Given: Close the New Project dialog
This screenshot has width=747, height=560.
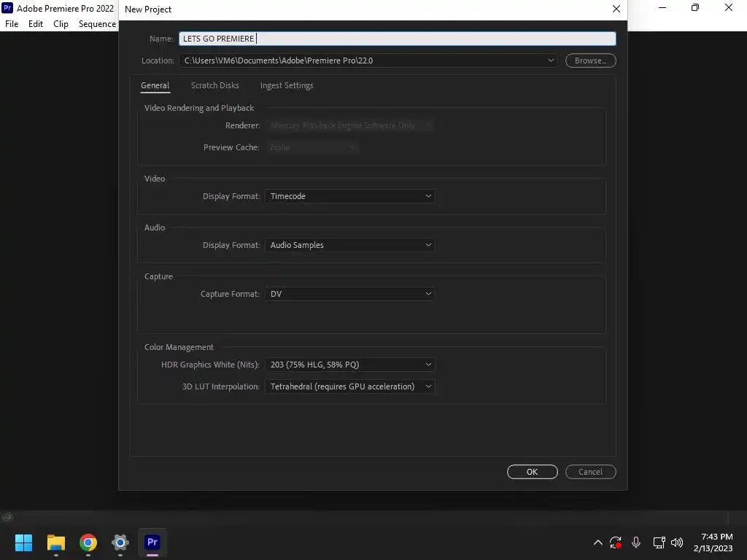Looking at the screenshot, I should point(616,9).
